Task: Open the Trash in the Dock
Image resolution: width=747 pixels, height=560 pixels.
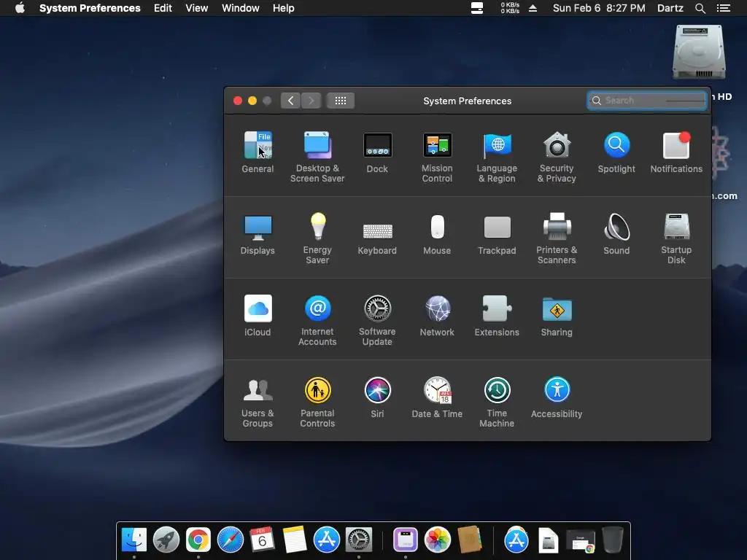Action: 613,539
